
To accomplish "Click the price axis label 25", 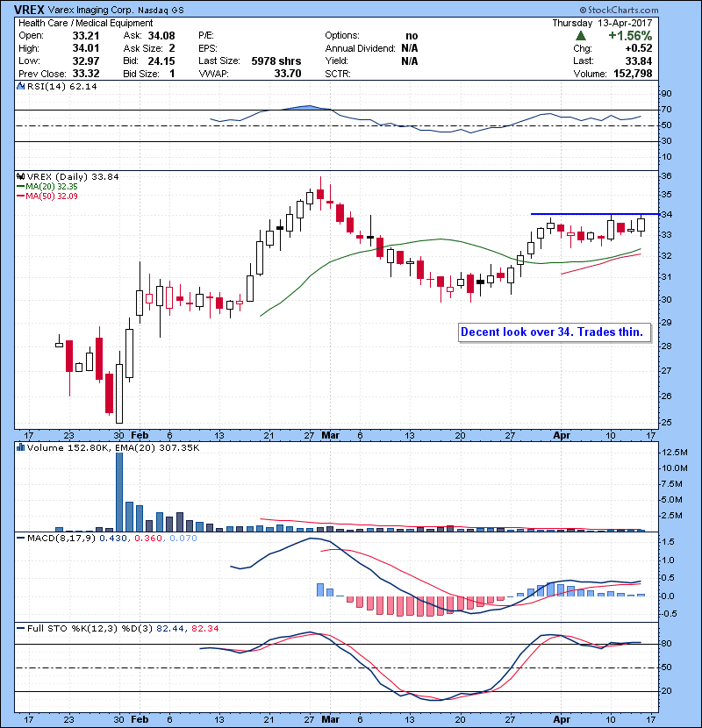I will click(x=666, y=423).
